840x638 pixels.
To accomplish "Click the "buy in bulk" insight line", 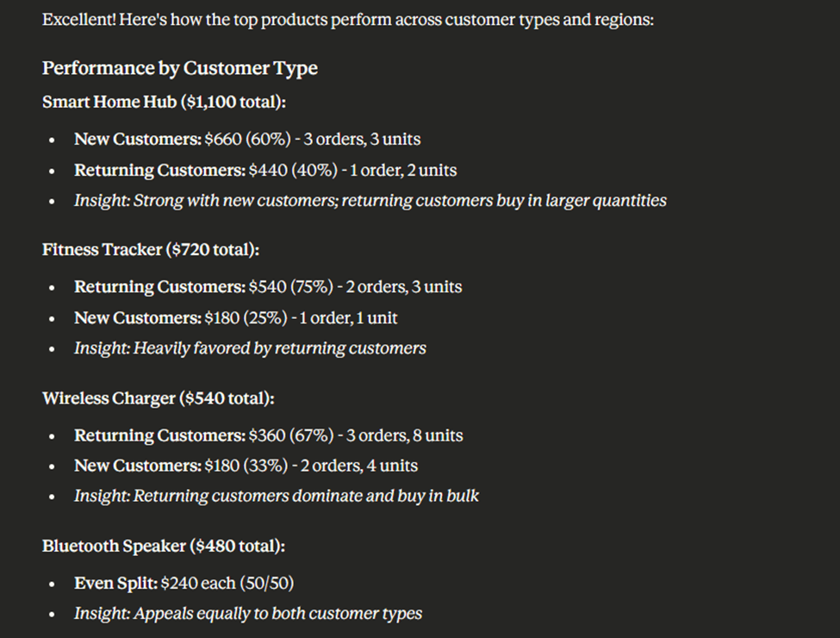I will click(277, 496).
